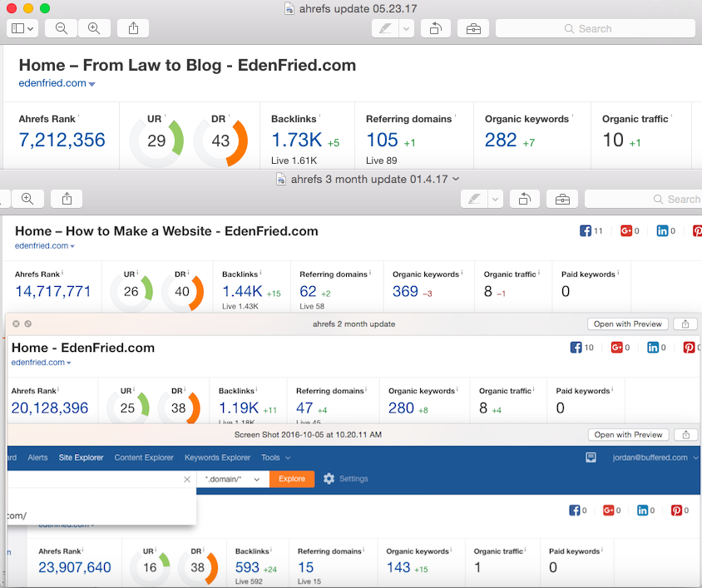Click Google+ icon in Home - EdenFried.com row
The height and width of the screenshot is (588, 702).
(616, 348)
